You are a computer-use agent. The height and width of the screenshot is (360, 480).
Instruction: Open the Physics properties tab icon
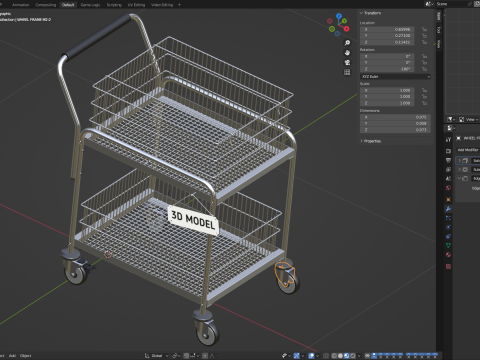tap(448, 227)
